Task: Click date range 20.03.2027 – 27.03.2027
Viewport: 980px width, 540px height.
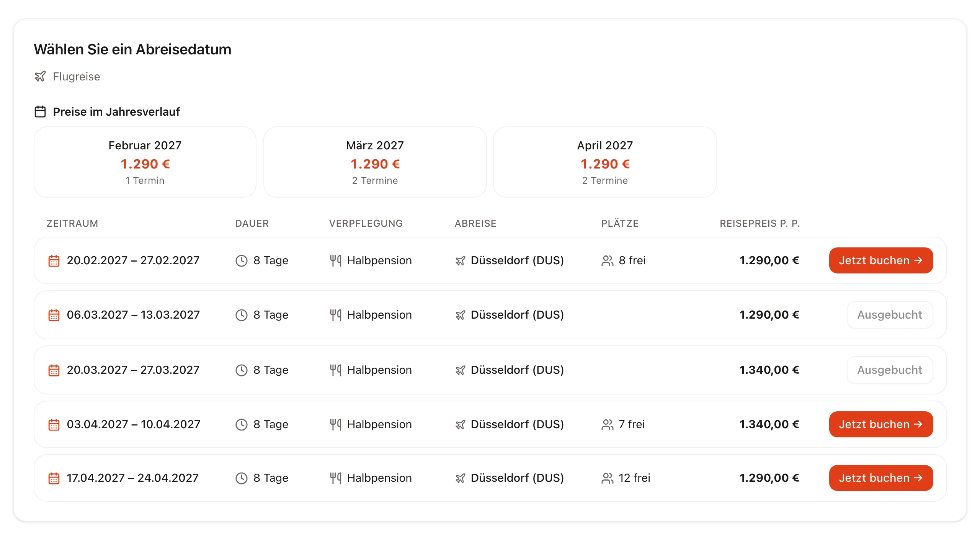Action: [133, 370]
